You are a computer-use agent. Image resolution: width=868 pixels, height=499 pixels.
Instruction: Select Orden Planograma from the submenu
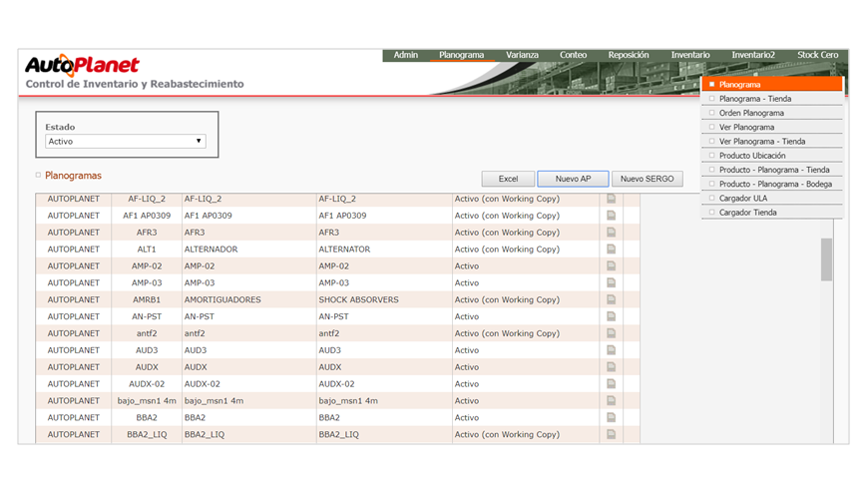click(751, 113)
